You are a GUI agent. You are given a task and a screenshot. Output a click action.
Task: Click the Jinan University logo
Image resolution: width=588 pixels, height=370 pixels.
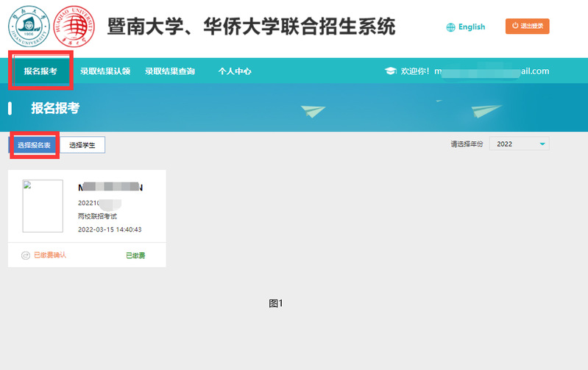[x=28, y=26]
